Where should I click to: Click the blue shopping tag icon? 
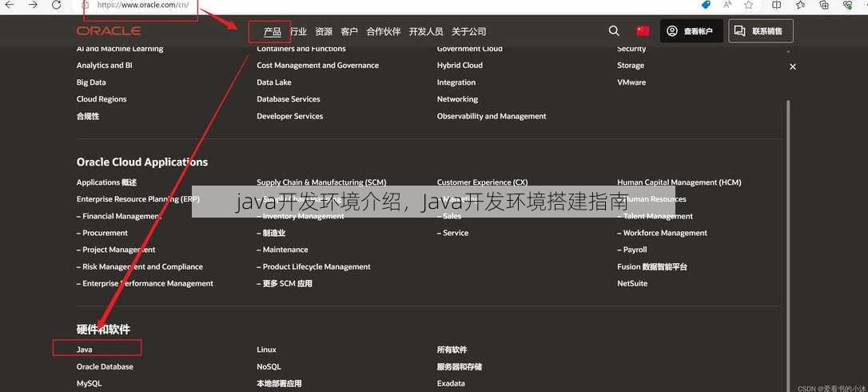tap(706, 5)
